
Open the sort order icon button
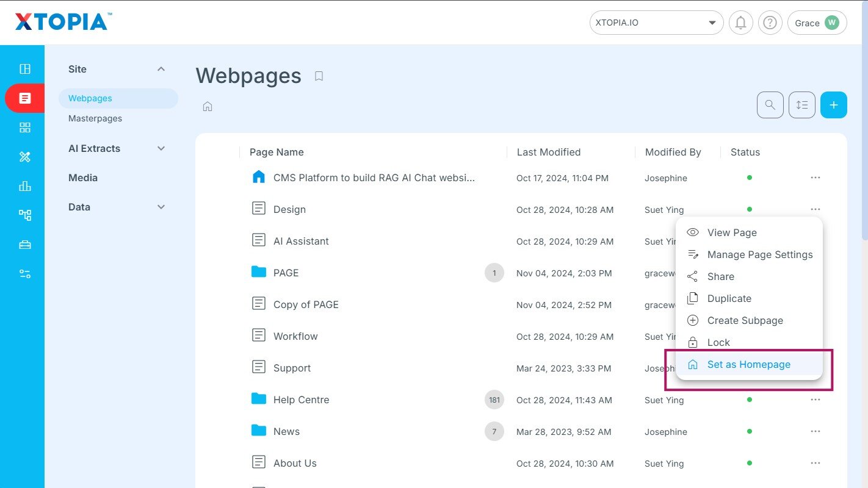(x=801, y=105)
